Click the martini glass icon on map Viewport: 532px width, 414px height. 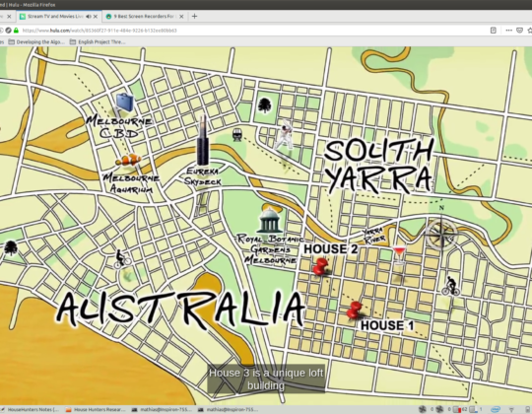click(399, 255)
